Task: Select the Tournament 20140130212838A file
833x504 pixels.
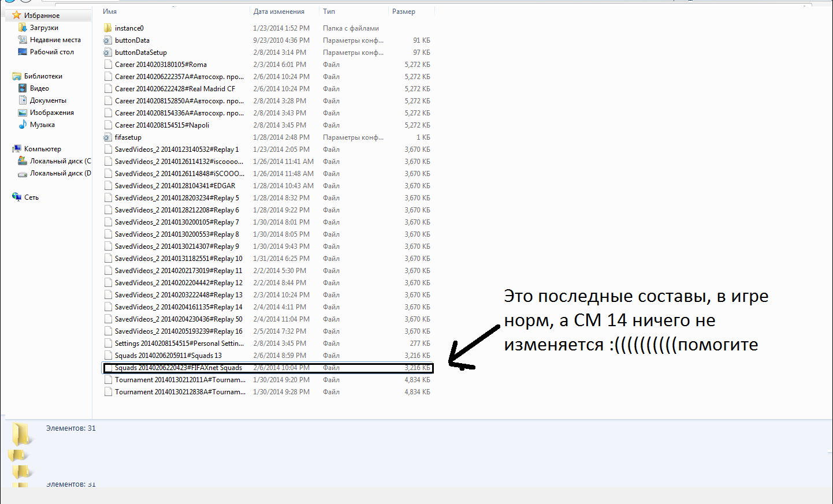Action: pos(180,391)
